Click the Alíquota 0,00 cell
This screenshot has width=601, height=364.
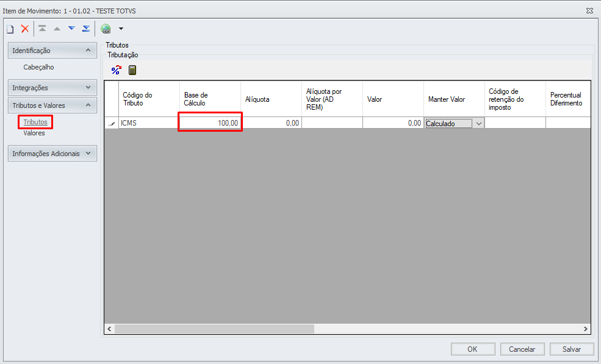pyautogui.click(x=271, y=123)
